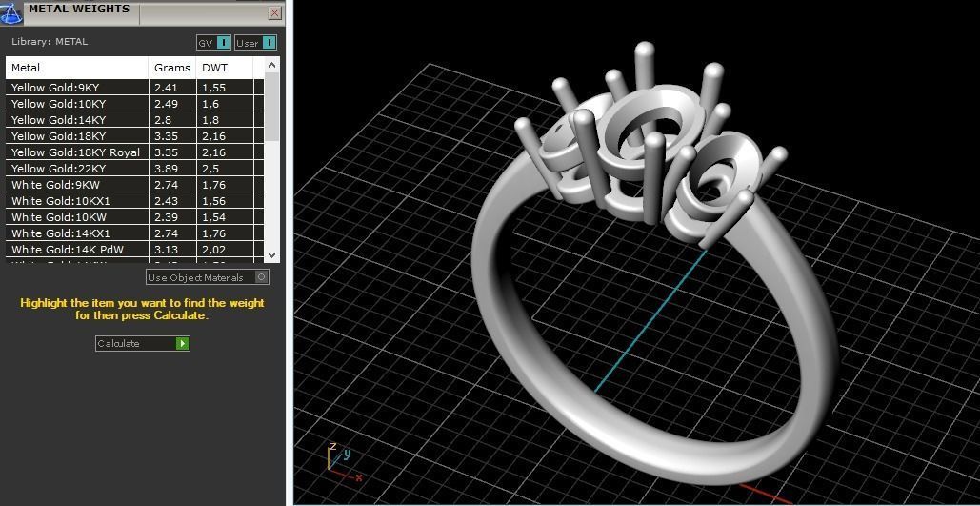This screenshot has width=980, height=506.
Task: Select the Yellow Gold:14KY row
Action: pos(135,120)
